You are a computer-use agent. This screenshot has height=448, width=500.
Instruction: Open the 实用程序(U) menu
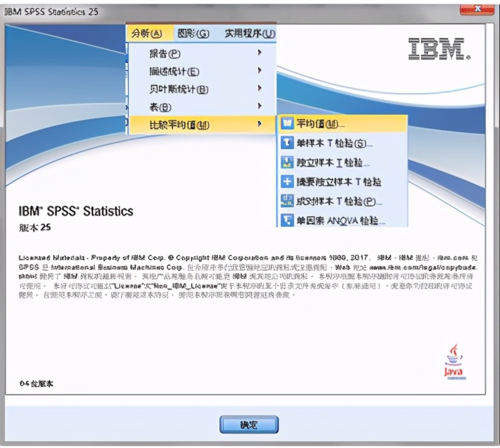pos(250,33)
